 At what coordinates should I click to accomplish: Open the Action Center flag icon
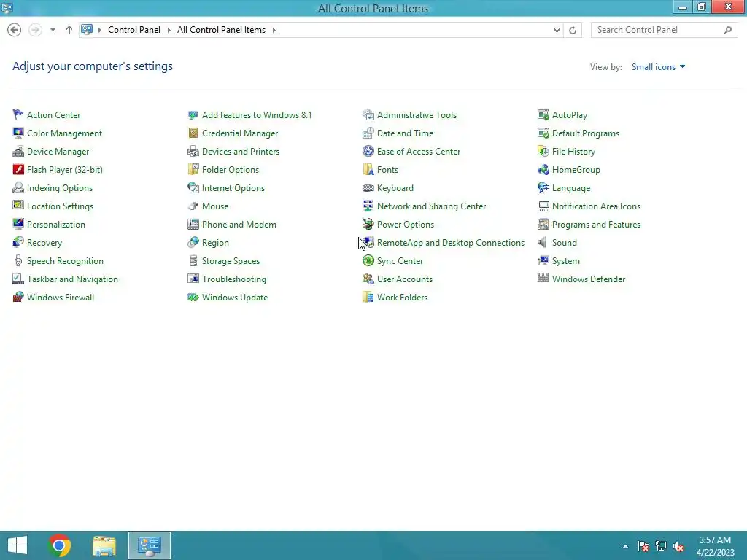tap(18, 114)
